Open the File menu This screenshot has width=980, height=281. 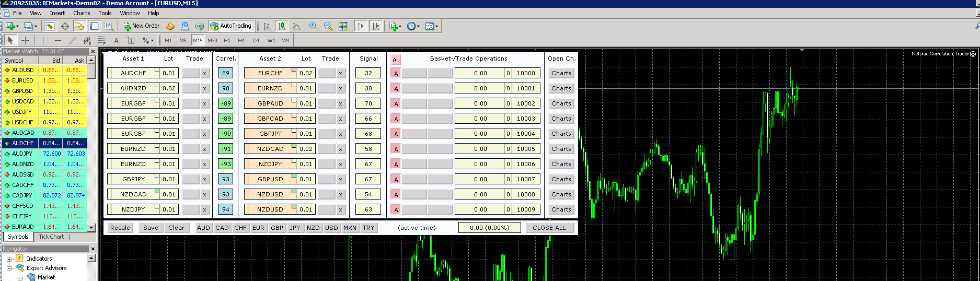pyautogui.click(x=17, y=13)
